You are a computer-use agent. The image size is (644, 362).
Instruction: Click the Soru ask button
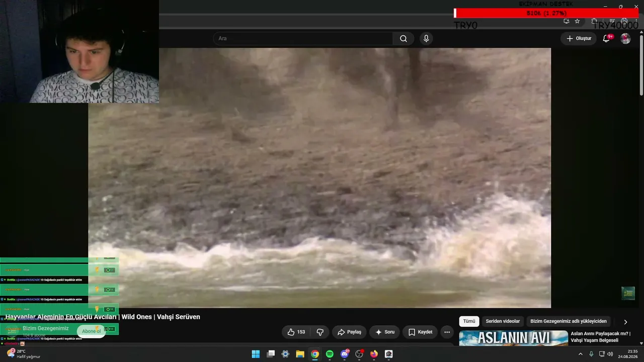(x=384, y=332)
